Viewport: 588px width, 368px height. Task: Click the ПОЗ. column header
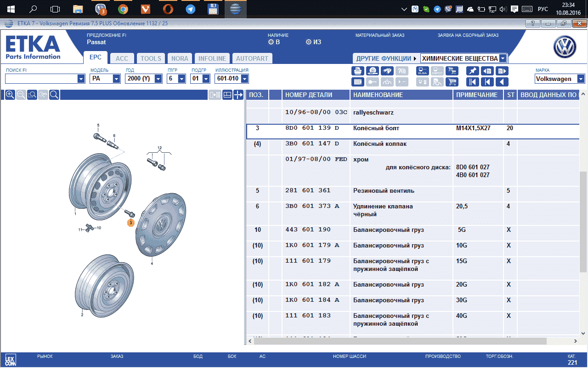click(257, 95)
